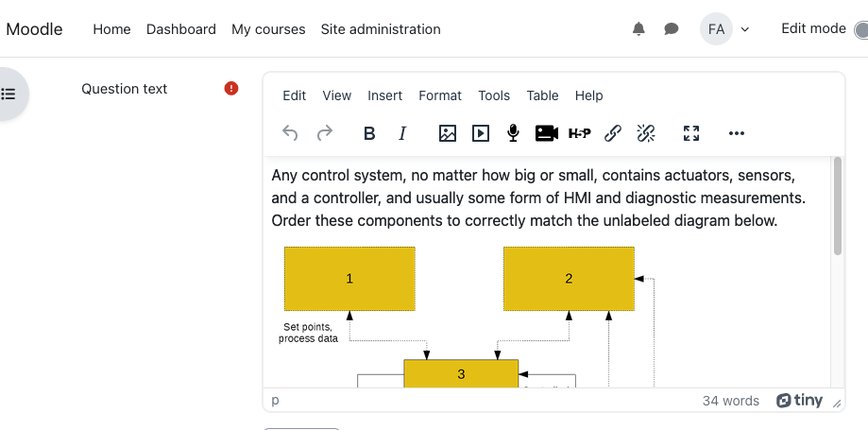Toggle Edit mode switch

(x=860, y=29)
